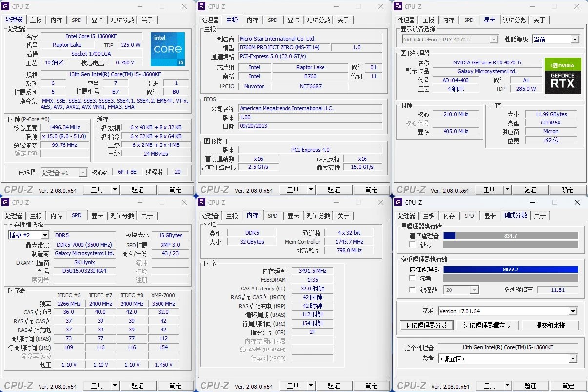Open 工具 arrow dropdown in processor window
This screenshot has width=588, height=392.
point(115,190)
